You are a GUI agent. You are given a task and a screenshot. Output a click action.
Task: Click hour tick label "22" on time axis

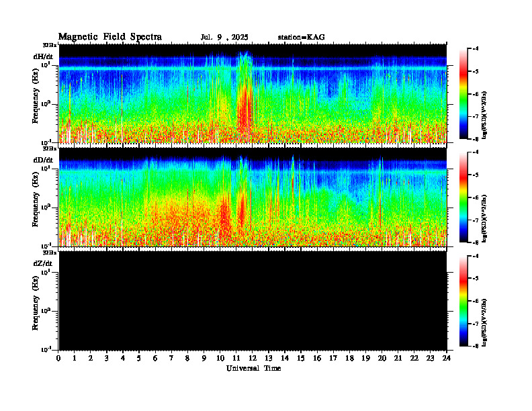pyautogui.click(x=414, y=358)
